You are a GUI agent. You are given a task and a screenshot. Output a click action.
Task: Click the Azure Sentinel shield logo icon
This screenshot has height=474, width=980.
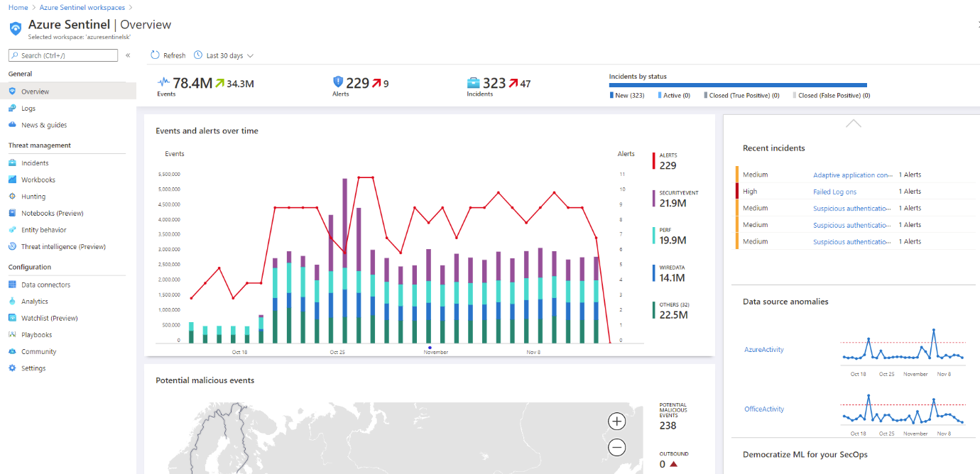(16, 28)
